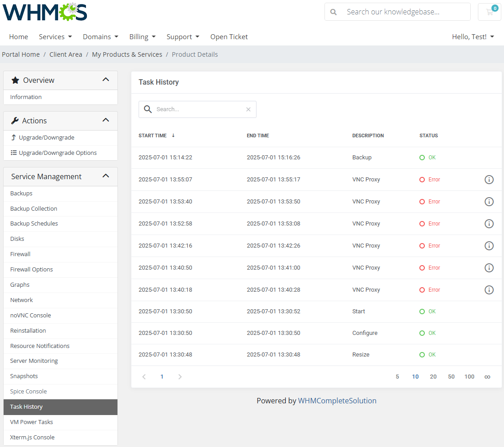Click the Overview star icon
The width and height of the screenshot is (504, 447).
point(15,80)
